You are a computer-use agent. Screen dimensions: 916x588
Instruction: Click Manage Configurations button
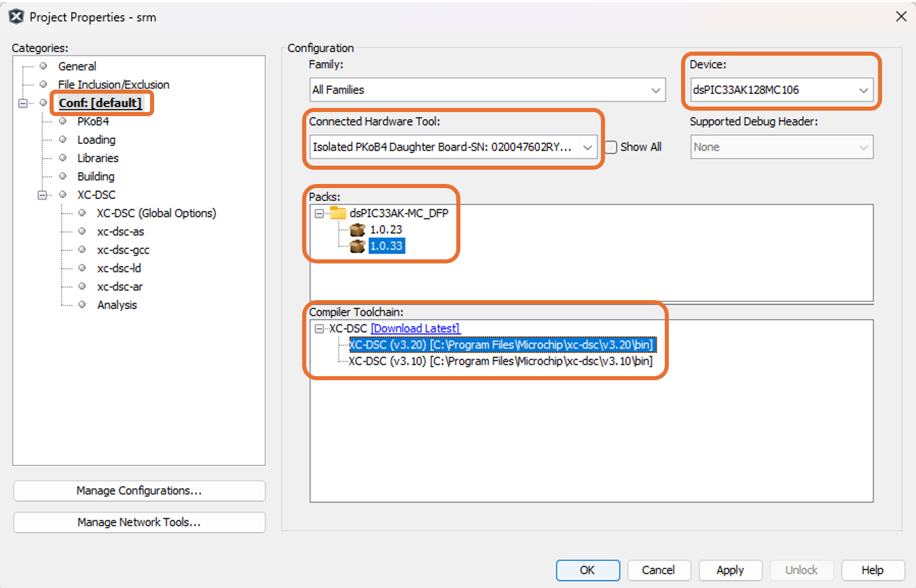point(139,491)
